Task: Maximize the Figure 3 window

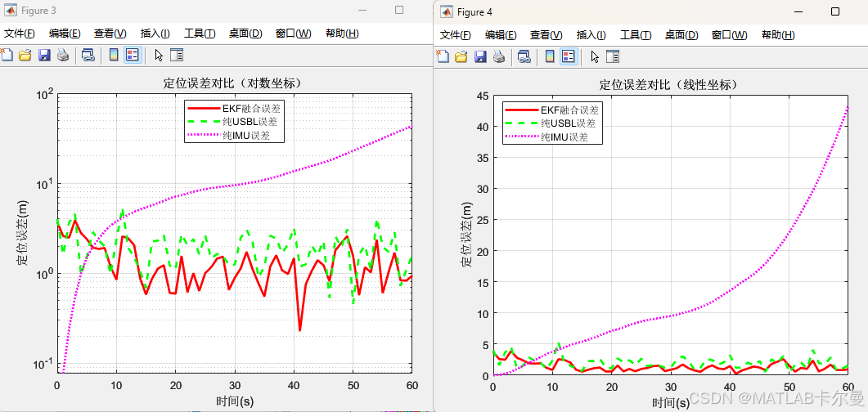Action: coord(399,10)
